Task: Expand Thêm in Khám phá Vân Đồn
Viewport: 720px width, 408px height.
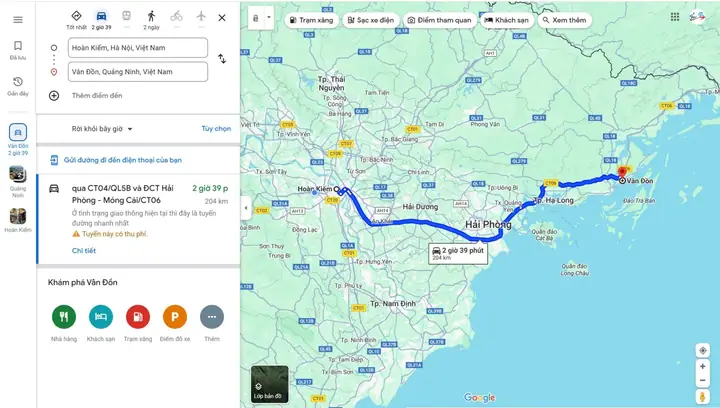Action: 211,317
